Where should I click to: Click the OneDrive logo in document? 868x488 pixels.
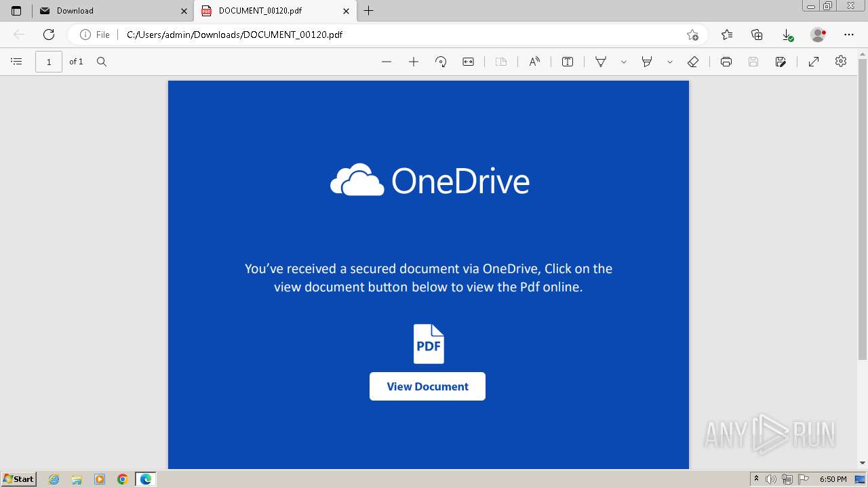(x=430, y=180)
